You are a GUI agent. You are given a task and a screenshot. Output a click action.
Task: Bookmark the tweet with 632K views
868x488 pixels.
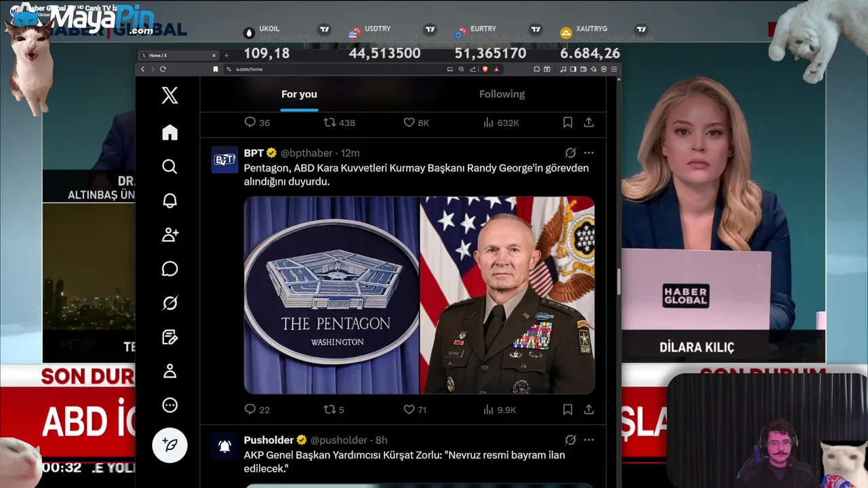(x=568, y=123)
